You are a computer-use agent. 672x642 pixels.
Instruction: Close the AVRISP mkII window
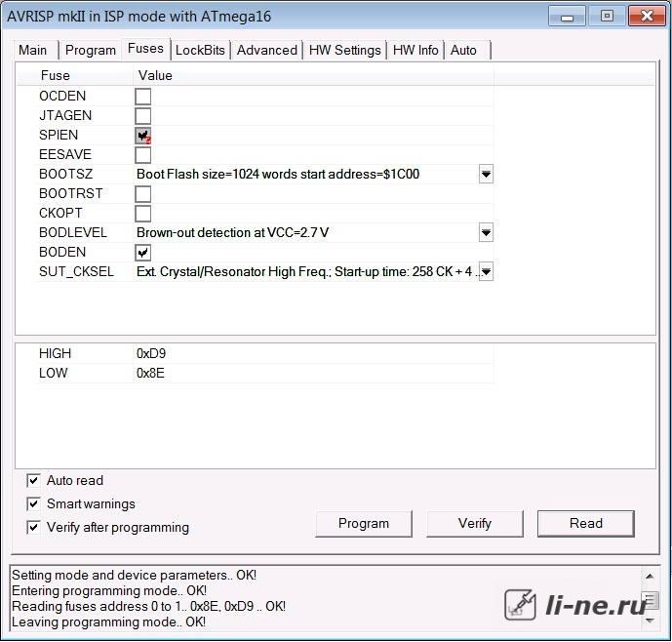pyautogui.click(x=648, y=17)
